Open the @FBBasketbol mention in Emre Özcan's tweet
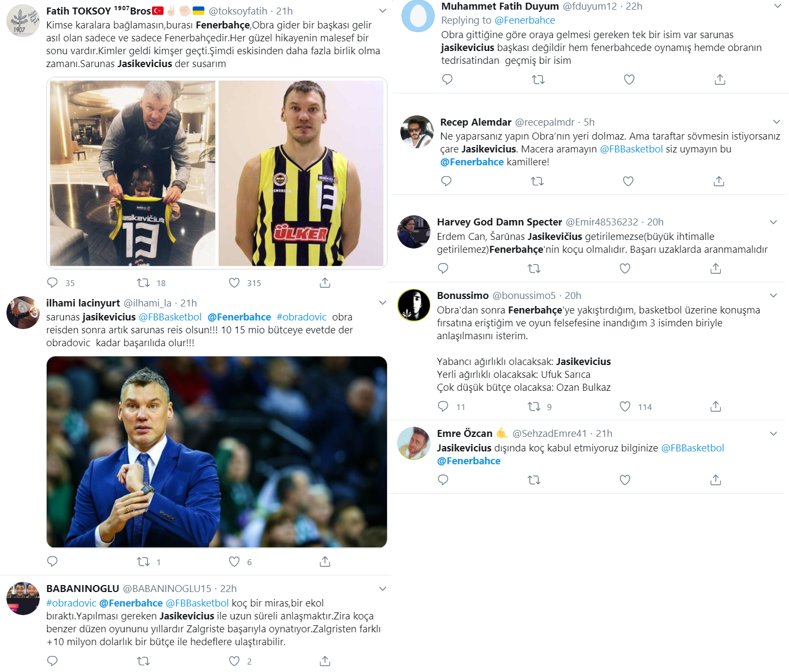Image resolution: width=789 pixels, height=672 pixels. click(x=693, y=448)
